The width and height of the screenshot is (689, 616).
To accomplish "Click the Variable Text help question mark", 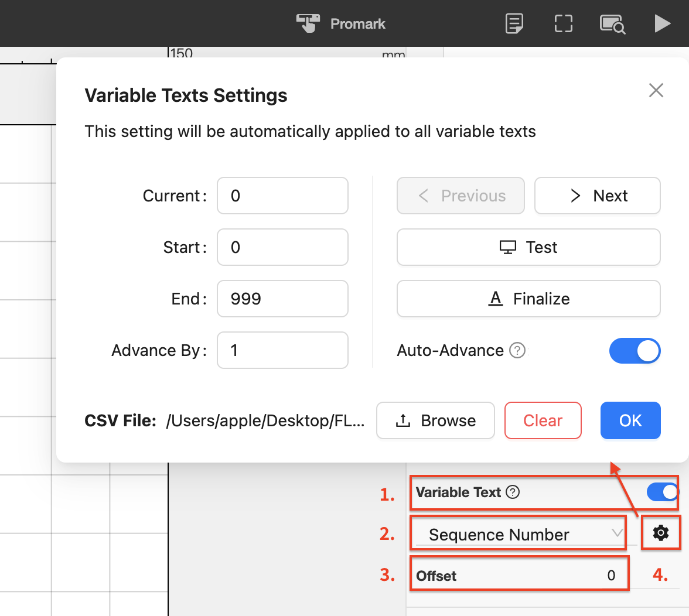I will pos(513,492).
